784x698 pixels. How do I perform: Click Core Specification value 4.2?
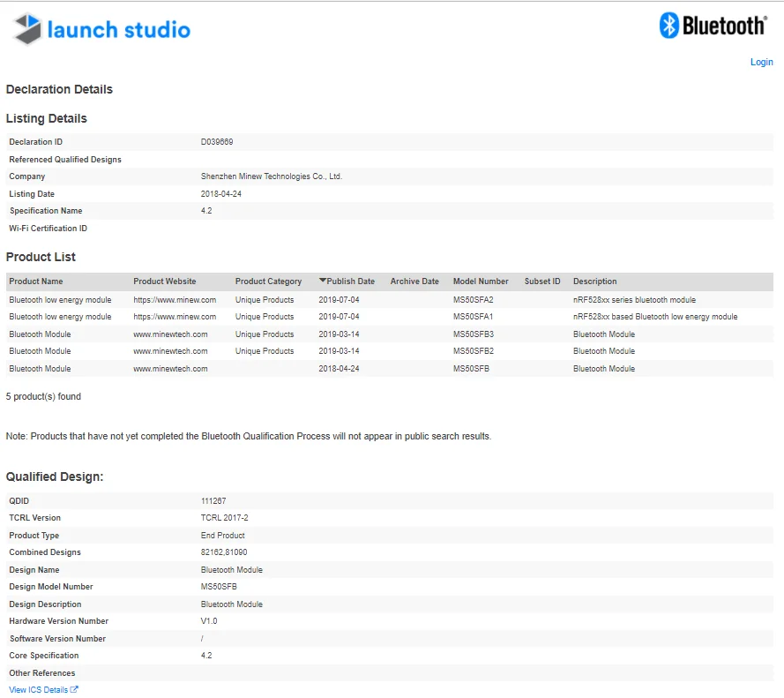(x=206, y=656)
